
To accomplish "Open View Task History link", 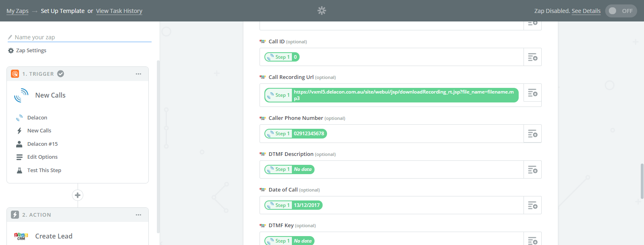I will 119,11.
